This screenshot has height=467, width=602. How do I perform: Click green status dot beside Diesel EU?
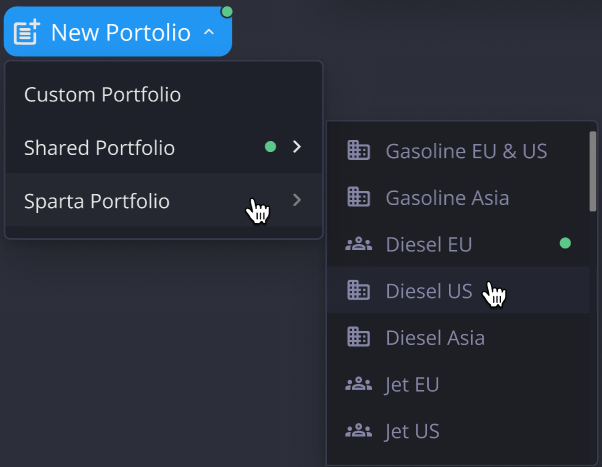coord(565,243)
